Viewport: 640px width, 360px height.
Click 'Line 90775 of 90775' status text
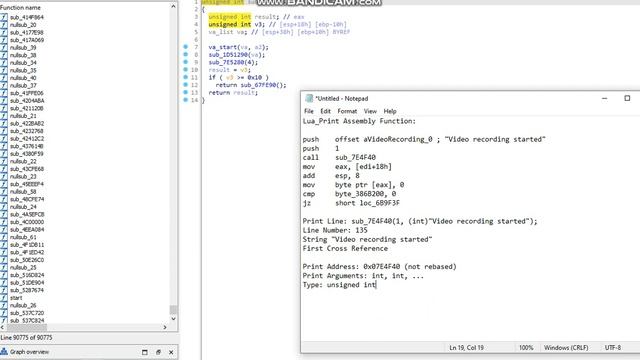click(x=27, y=338)
